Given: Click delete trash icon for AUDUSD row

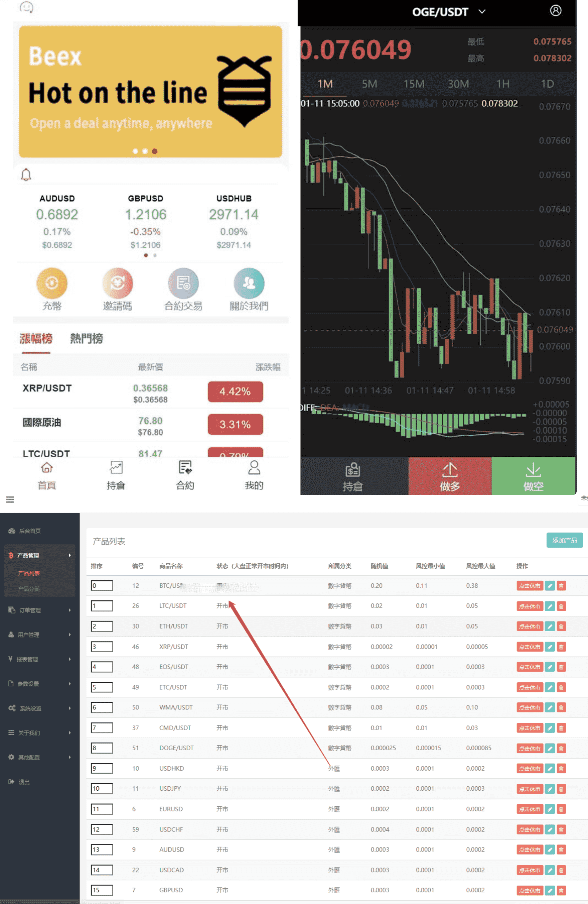Looking at the screenshot, I should point(561,850).
